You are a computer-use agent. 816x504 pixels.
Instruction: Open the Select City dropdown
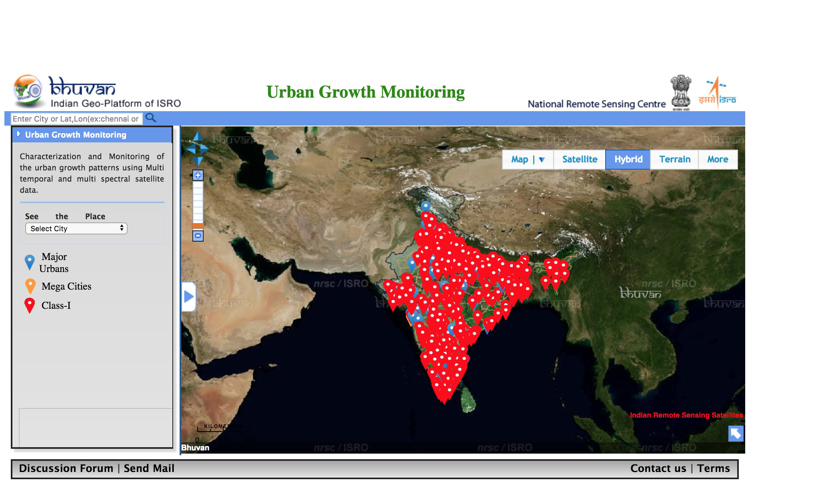76,228
